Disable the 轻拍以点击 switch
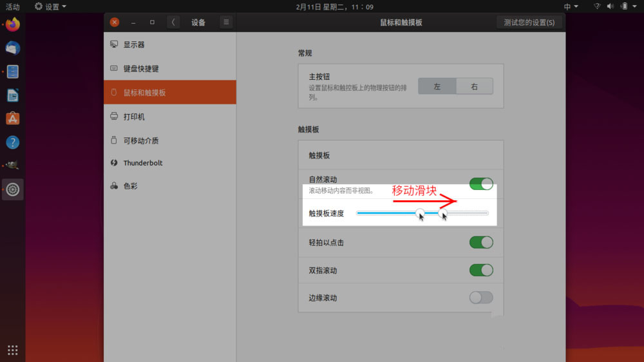 [481, 242]
